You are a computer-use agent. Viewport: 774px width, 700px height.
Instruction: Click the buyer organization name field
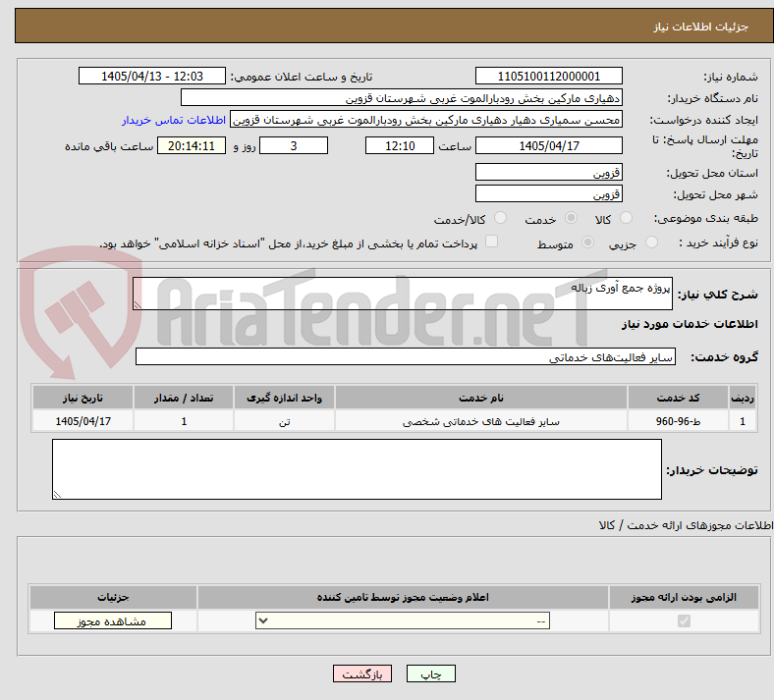(x=402, y=97)
